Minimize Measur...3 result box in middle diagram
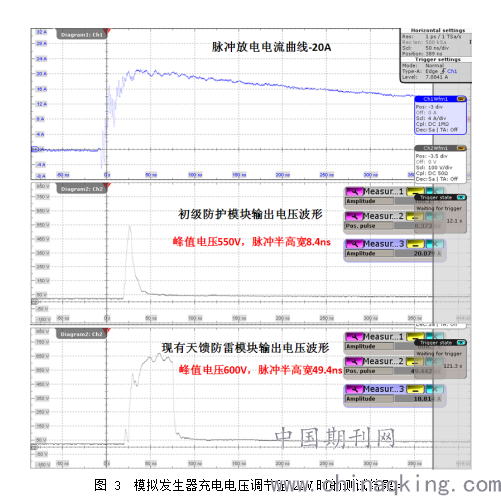501x496 pixels. pyautogui.click(x=415, y=244)
